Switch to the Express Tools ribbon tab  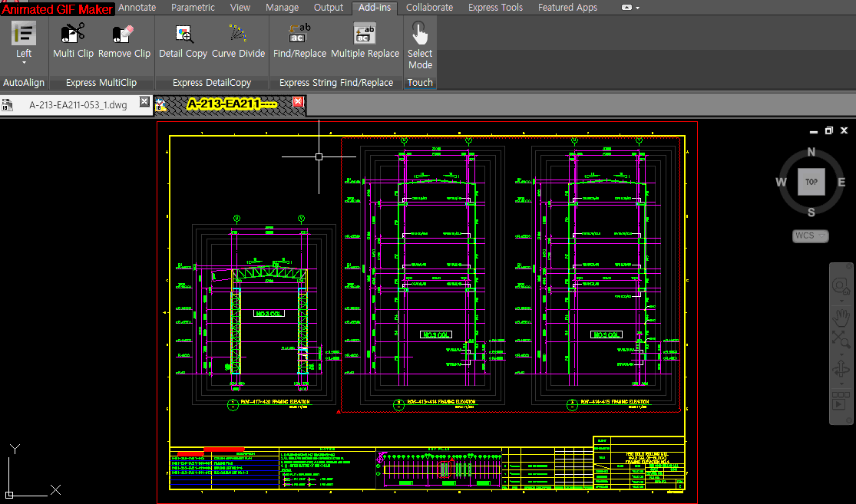pyautogui.click(x=495, y=8)
